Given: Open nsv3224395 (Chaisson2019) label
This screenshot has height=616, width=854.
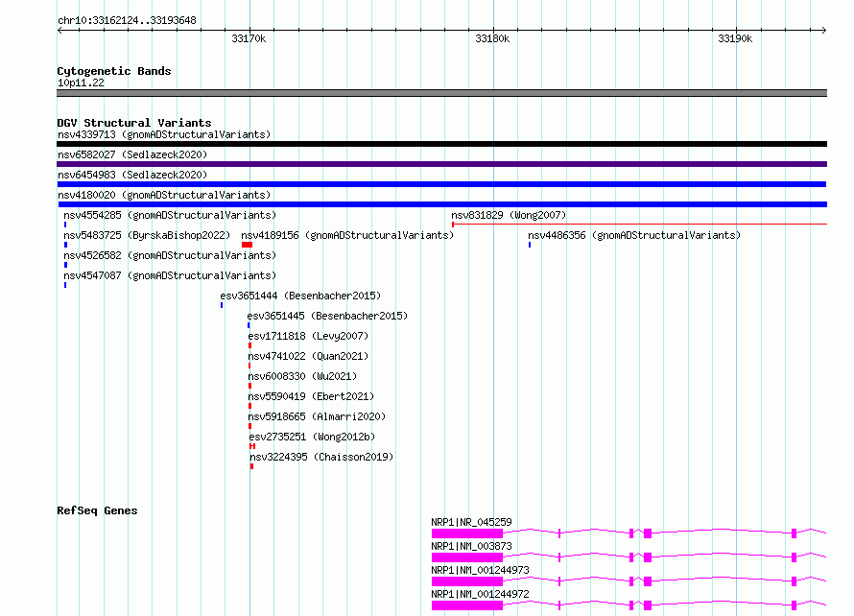Looking at the screenshot, I should 321,457.
